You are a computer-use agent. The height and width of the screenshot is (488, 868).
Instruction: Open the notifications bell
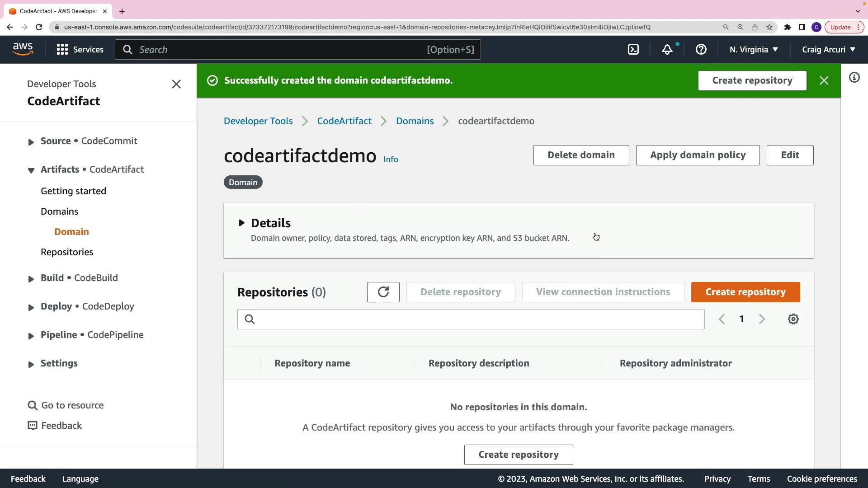[667, 50]
